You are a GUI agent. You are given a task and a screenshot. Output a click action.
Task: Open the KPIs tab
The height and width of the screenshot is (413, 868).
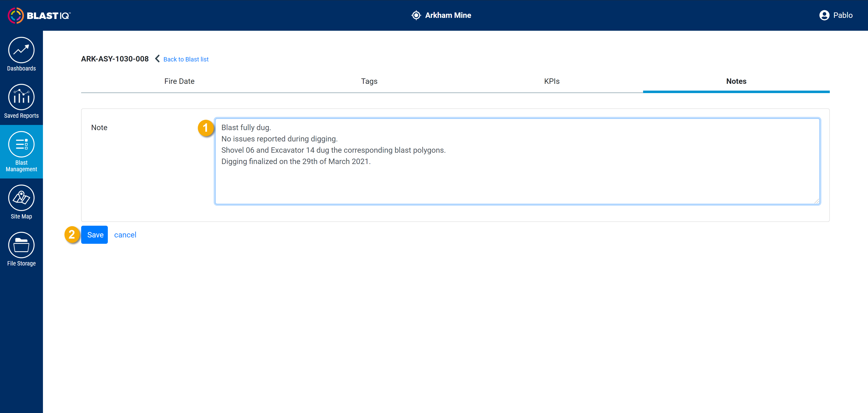pyautogui.click(x=552, y=81)
